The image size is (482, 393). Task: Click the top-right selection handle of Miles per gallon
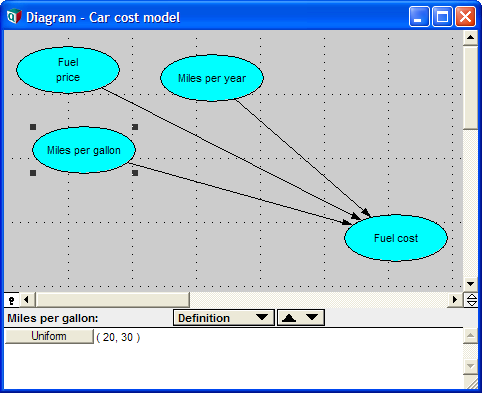pos(135,127)
